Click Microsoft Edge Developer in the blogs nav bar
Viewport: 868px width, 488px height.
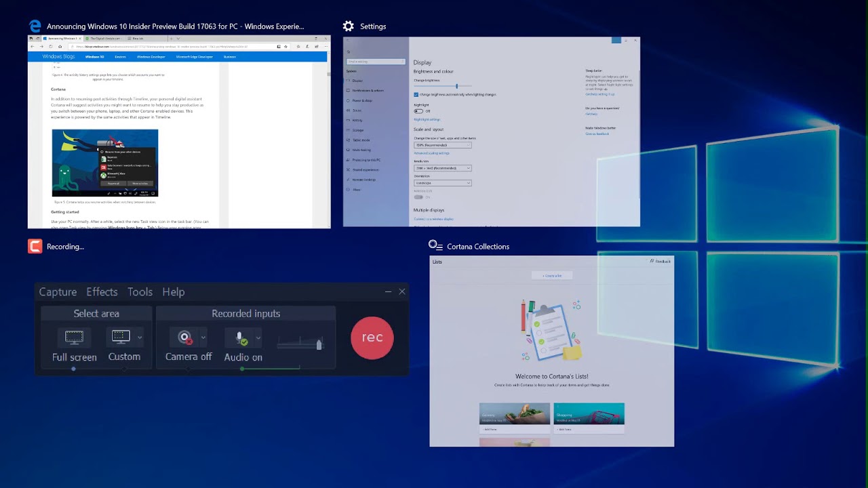[x=195, y=57]
